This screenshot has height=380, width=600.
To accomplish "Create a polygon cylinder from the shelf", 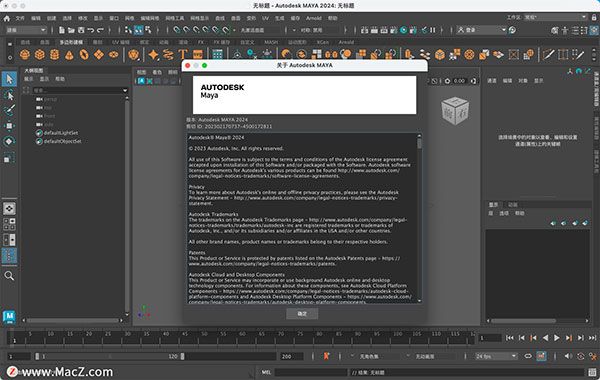I will (x=54, y=55).
